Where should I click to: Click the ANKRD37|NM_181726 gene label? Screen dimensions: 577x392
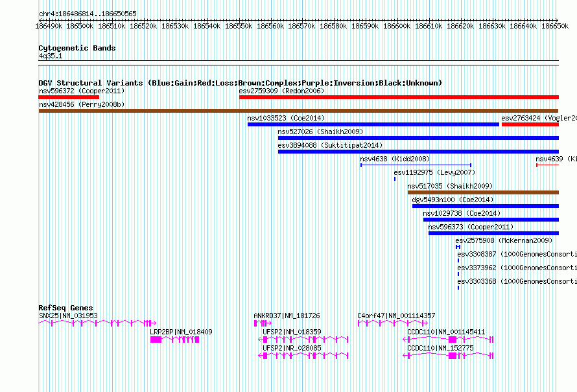point(287,316)
